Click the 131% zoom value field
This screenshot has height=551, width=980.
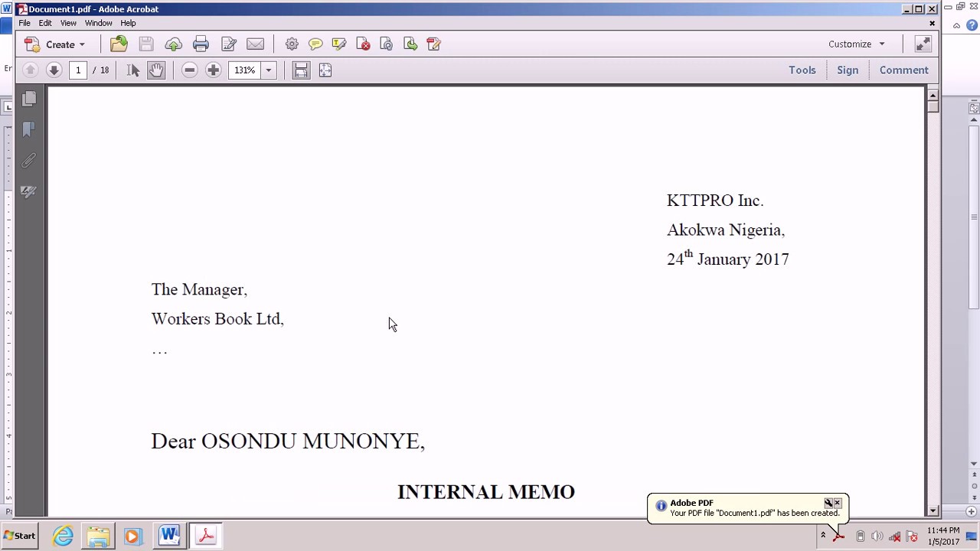pos(245,70)
